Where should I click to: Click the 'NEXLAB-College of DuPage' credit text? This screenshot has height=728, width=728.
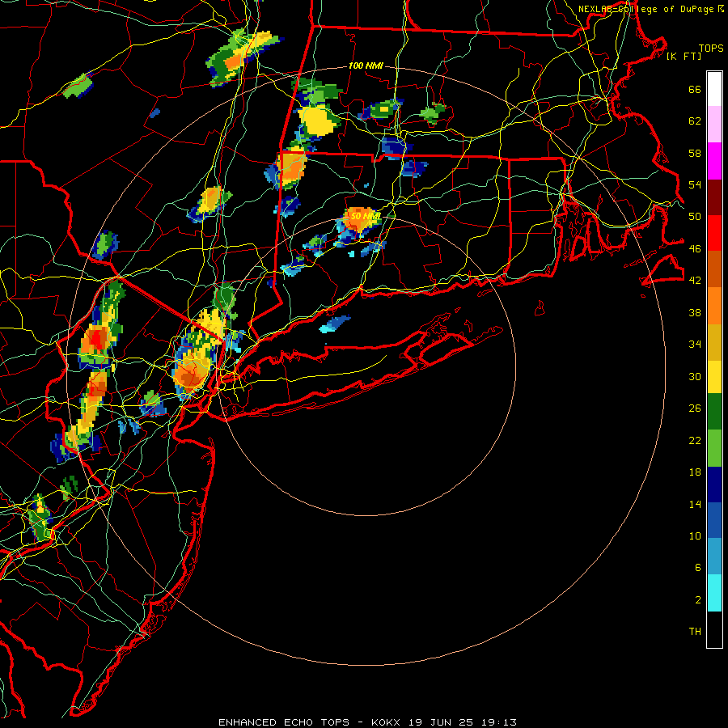645,9
